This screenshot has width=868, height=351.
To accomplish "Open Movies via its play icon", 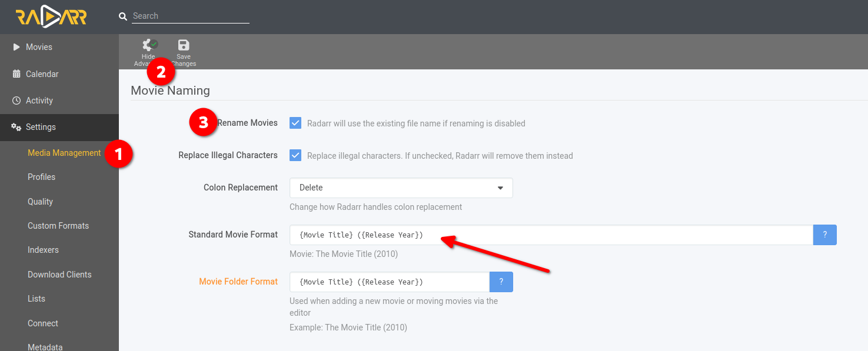I will [16, 47].
